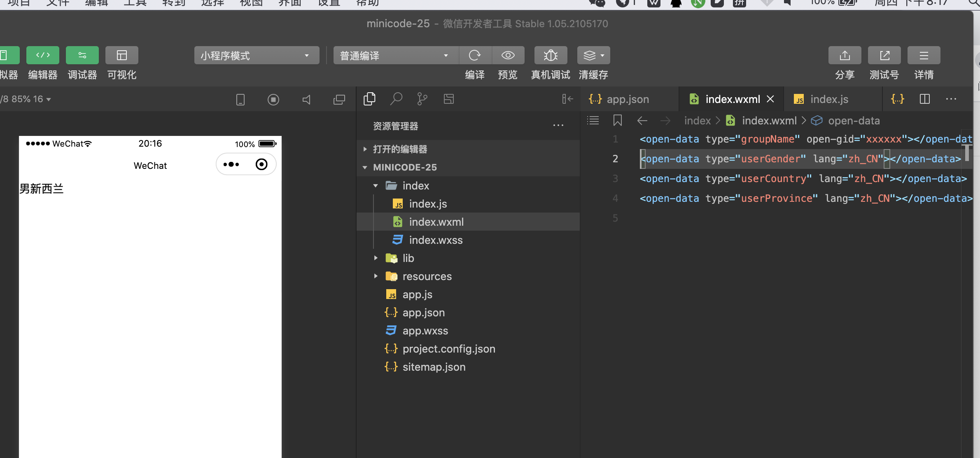980x458 pixels.
Task: Click the details menu button
Action: 924,55
